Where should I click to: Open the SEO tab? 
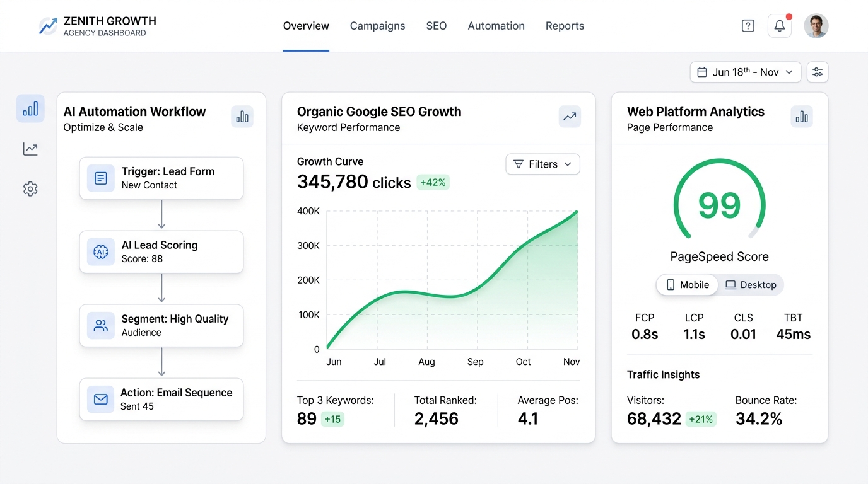pyautogui.click(x=437, y=26)
